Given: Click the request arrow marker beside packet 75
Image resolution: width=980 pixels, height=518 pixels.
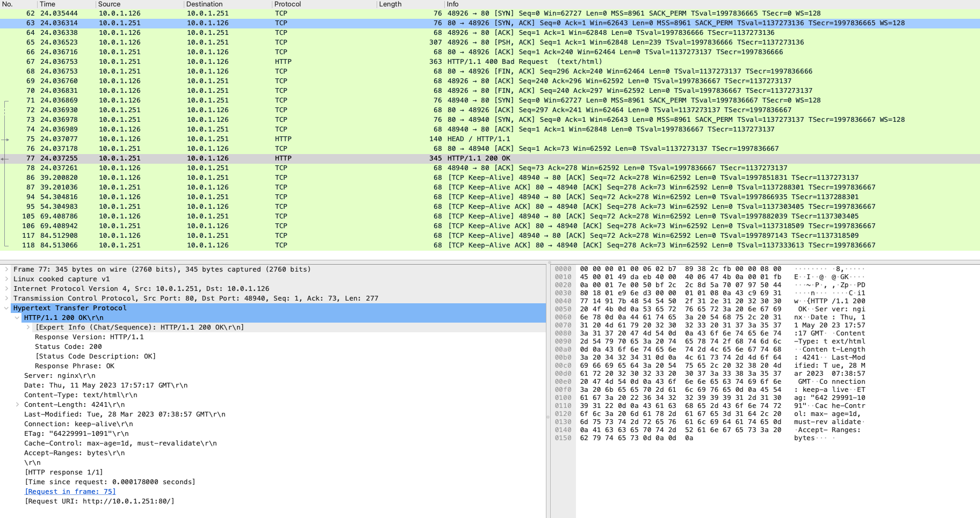Looking at the screenshot, I should click(5, 139).
